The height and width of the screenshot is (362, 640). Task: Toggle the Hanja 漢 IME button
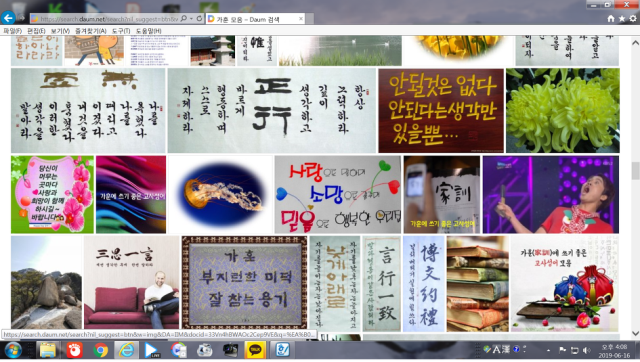click(x=505, y=349)
